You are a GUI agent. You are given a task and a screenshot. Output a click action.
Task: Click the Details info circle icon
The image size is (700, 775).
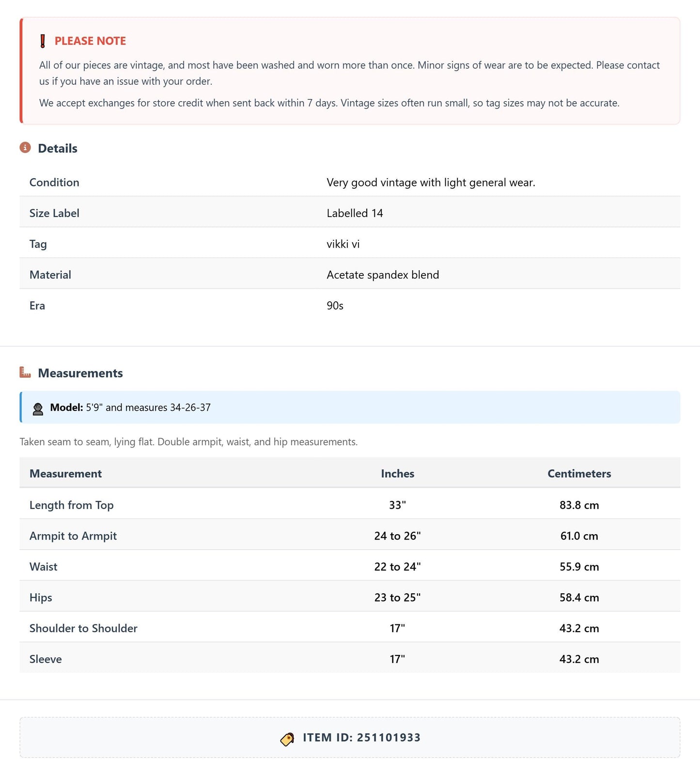click(25, 148)
